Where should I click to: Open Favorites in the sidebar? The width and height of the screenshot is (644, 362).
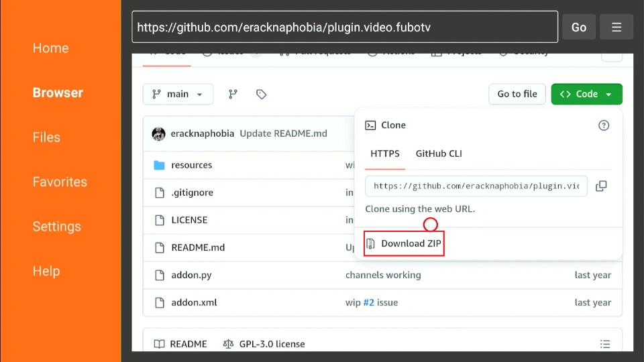60,182
